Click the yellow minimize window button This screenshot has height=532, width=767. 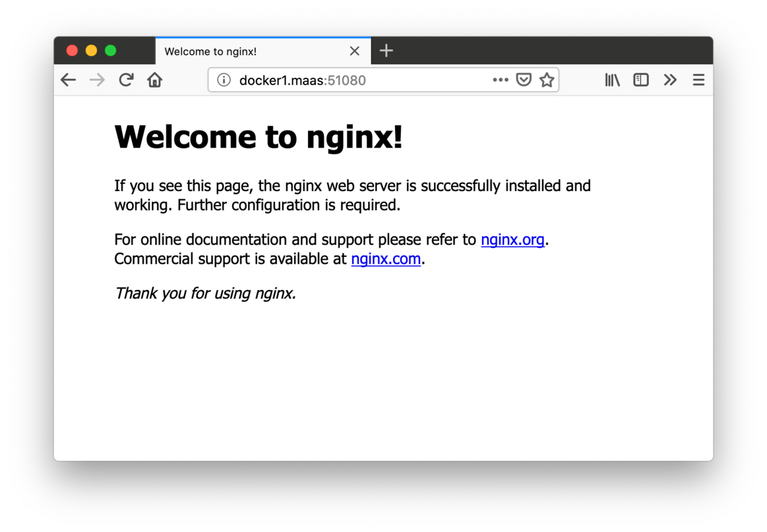(91, 50)
